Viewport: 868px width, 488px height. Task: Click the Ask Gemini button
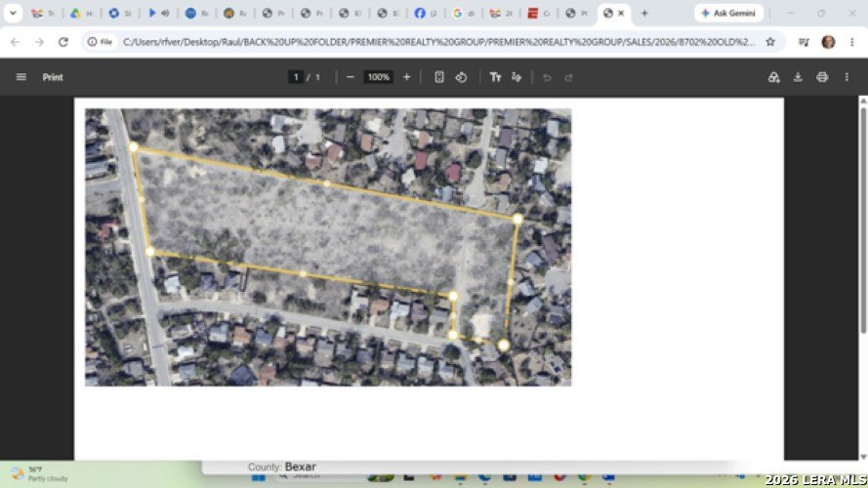tap(728, 13)
